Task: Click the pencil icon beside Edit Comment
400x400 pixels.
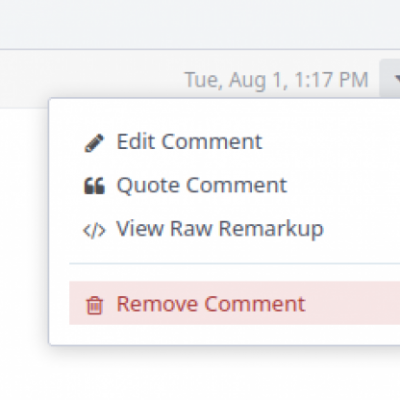Action: [94, 143]
